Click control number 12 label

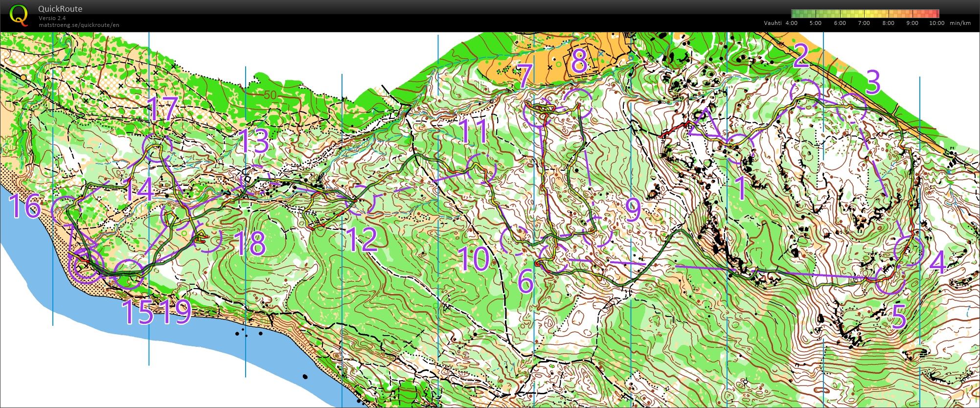tap(361, 239)
